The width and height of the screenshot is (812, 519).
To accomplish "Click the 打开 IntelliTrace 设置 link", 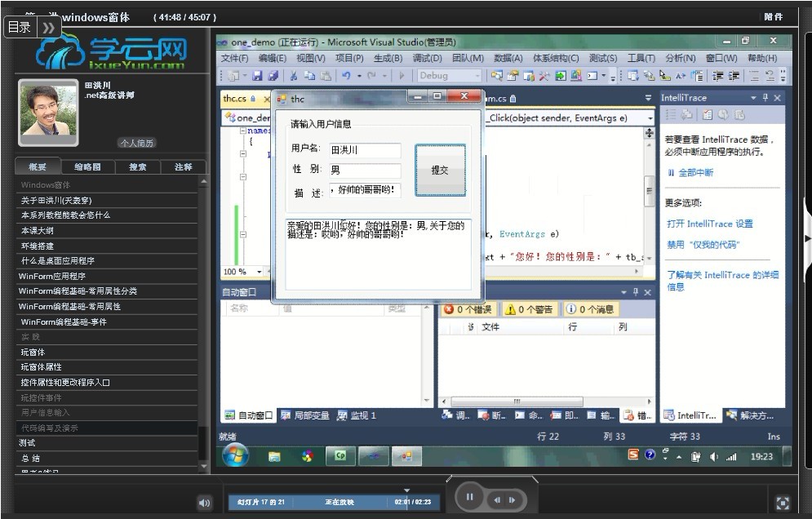I will tap(709, 224).
